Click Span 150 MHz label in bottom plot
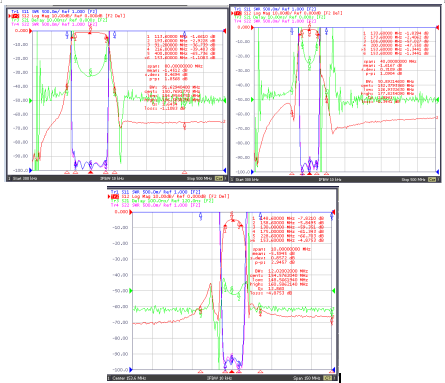 (x=307, y=378)
